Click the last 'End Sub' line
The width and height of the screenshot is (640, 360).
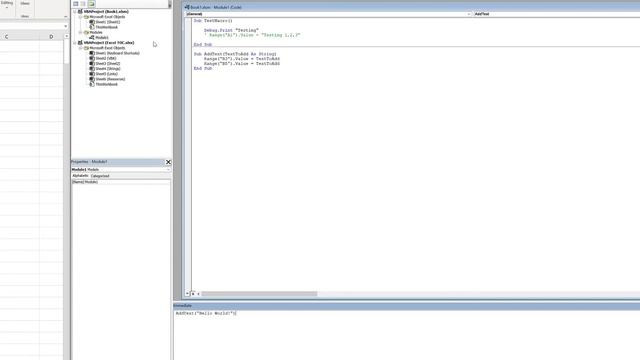[x=203, y=69]
